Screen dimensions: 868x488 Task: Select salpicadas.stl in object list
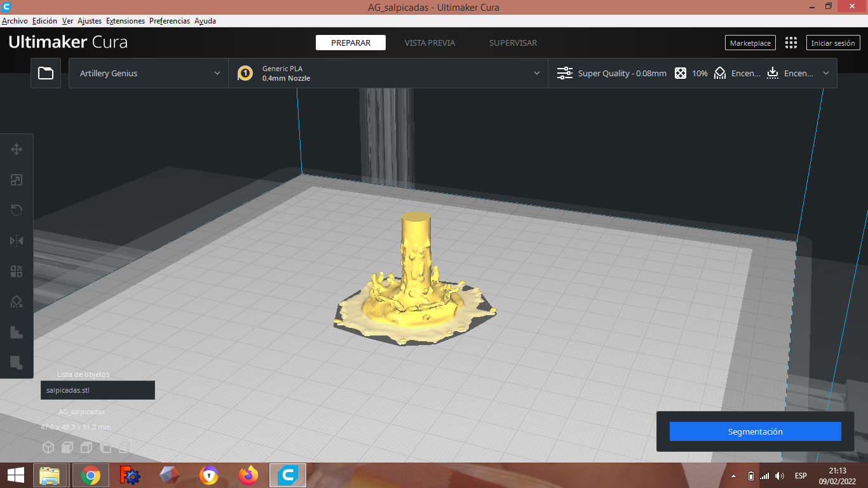(98, 390)
